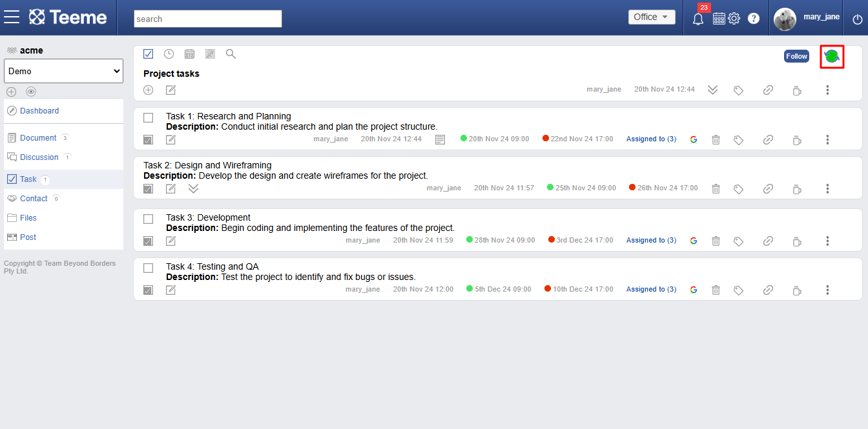The image size is (868, 429).
Task: Toggle small gray checkbox under Task 2
Action: pos(148,188)
